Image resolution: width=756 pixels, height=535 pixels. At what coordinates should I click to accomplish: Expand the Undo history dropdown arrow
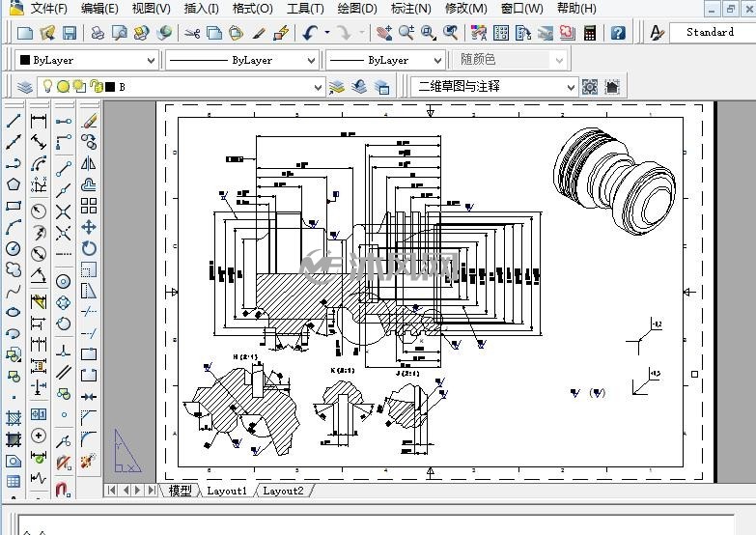327,33
